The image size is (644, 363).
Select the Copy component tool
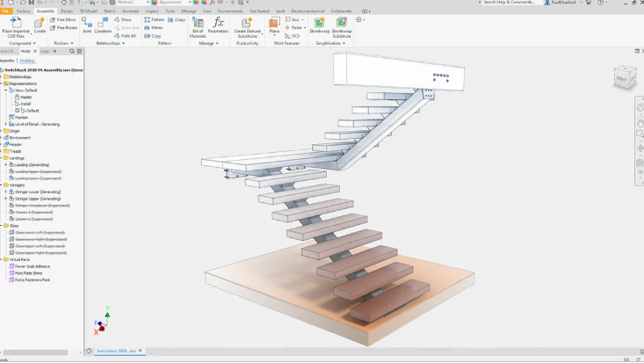click(152, 36)
